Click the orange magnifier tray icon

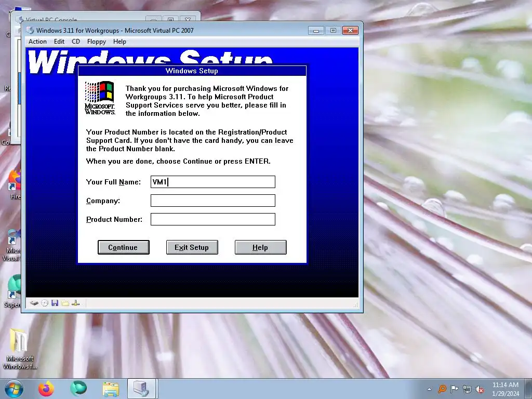[442, 389]
